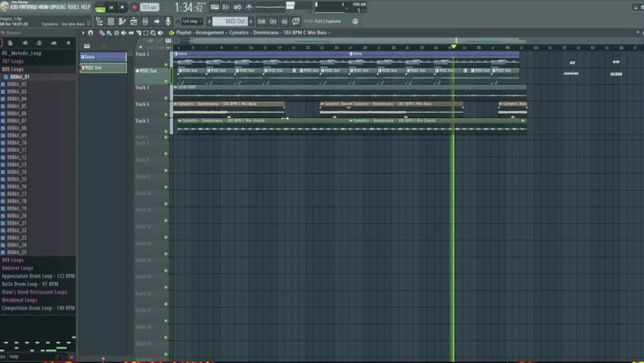The width and height of the screenshot is (644, 363).
Task: Click the browser cloud tab icon
Action: [x=54, y=43]
